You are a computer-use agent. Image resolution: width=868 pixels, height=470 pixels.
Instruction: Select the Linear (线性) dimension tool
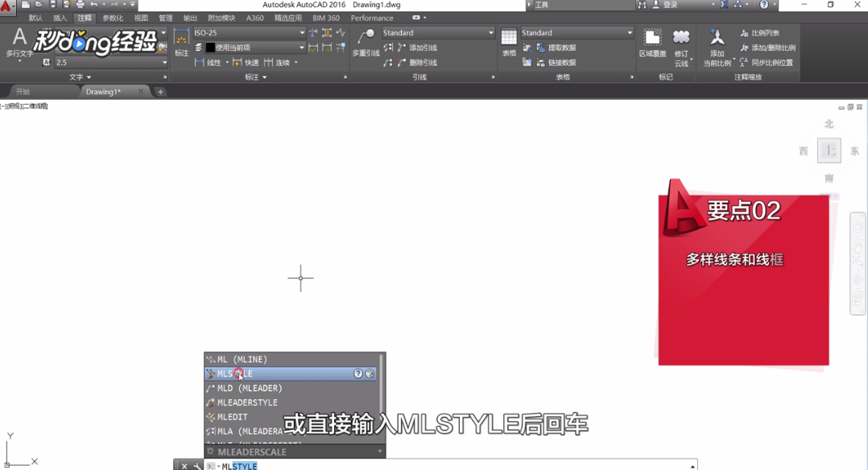tap(209, 63)
